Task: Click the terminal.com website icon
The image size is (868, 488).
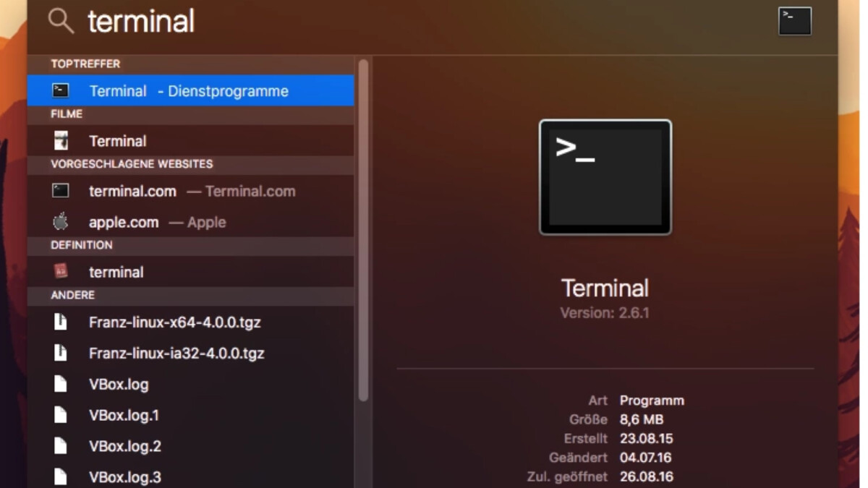Action: (x=61, y=191)
